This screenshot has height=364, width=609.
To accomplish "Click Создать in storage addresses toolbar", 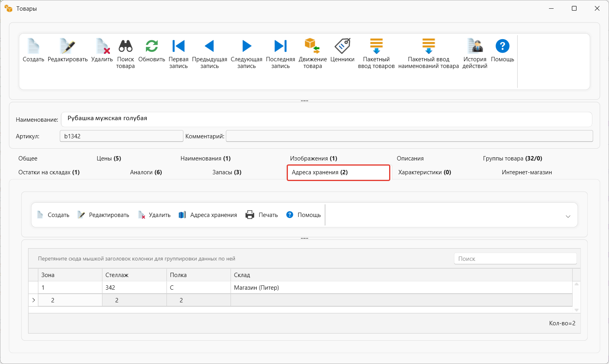I will pos(53,215).
